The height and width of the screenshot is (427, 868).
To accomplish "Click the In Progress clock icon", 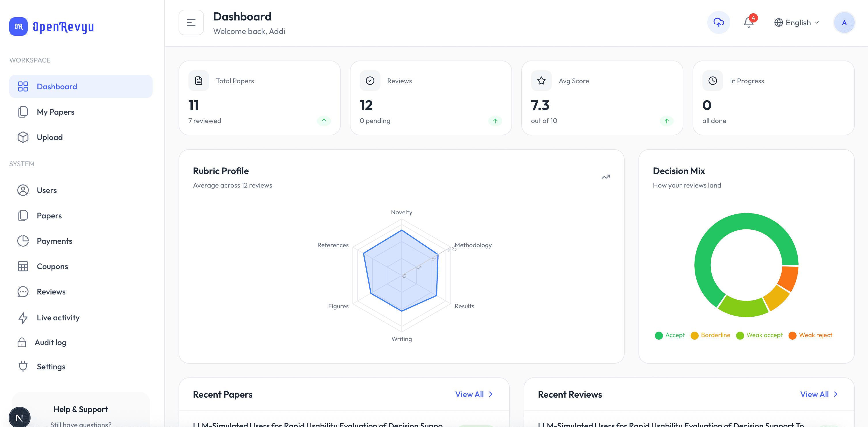I will pyautogui.click(x=712, y=81).
